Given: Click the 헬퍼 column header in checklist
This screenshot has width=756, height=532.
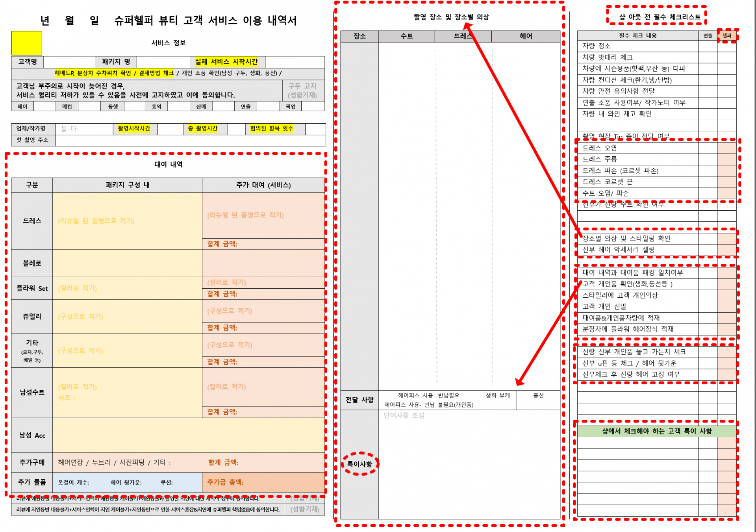Looking at the screenshot, I should pyautogui.click(x=726, y=35).
